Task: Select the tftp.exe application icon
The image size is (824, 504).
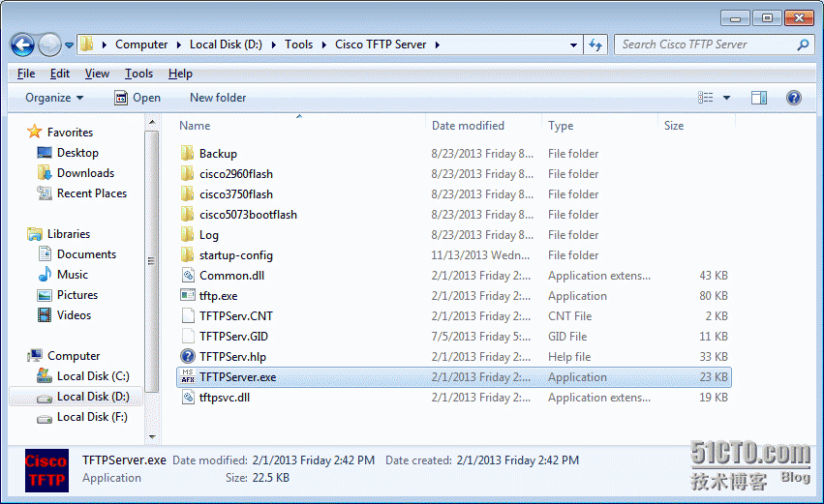Action: pyautogui.click(x=188, y=296)
